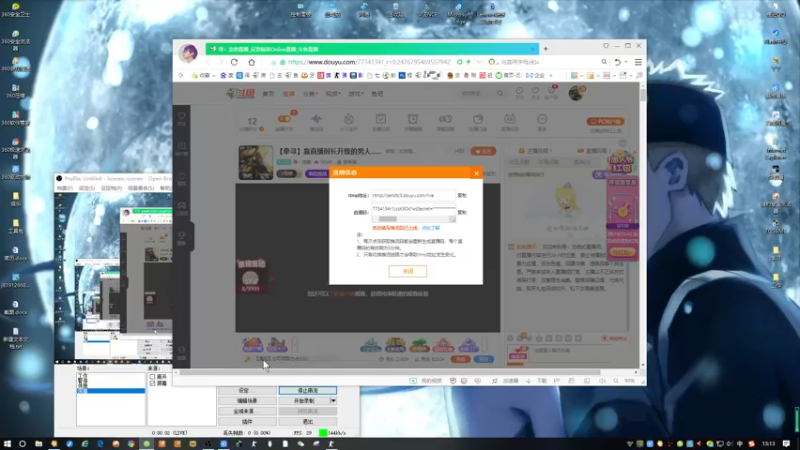Open the follow heart icon in Douyu header

point(535,91)
